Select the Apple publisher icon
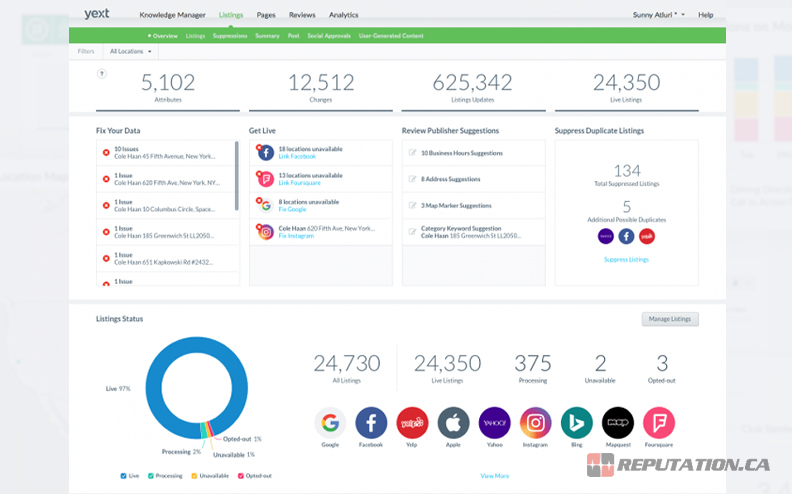 (x=453, y=423)
